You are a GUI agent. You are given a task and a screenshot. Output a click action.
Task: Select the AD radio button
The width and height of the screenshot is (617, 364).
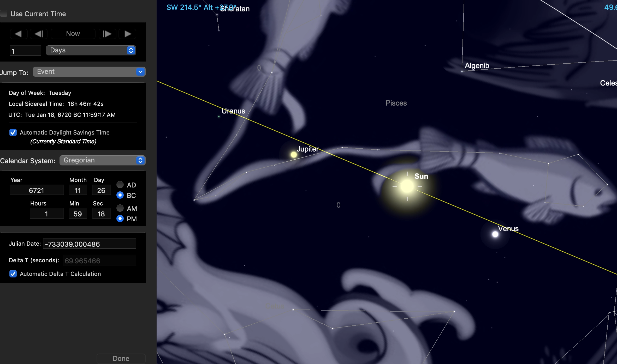pyautogui.click(x=120, y=185)
